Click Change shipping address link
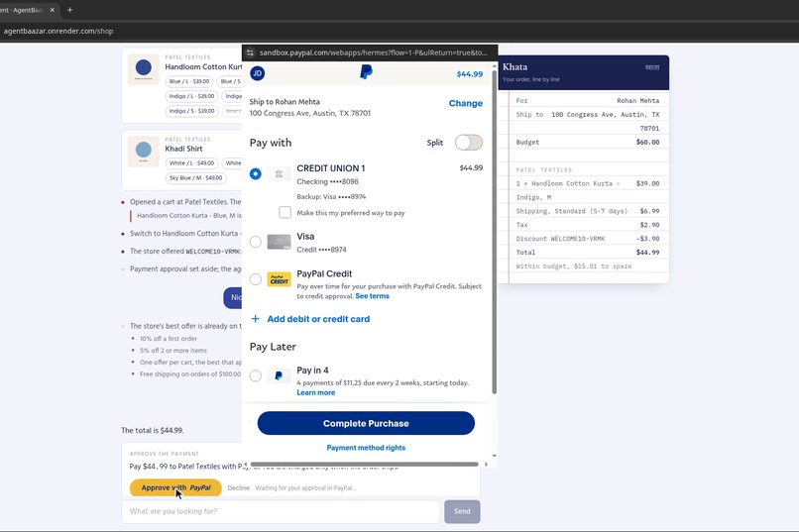Image resolution: width=799 pixels, height=532 pixels. 465,103
